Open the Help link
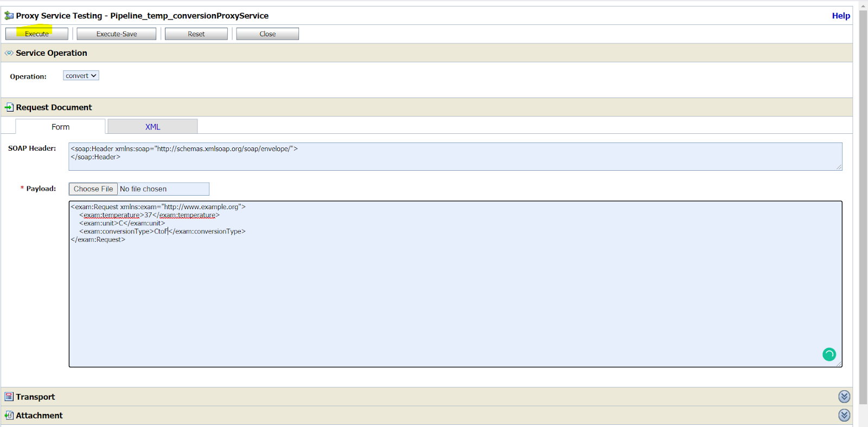868x427 pixels. [x=840, y=16]
